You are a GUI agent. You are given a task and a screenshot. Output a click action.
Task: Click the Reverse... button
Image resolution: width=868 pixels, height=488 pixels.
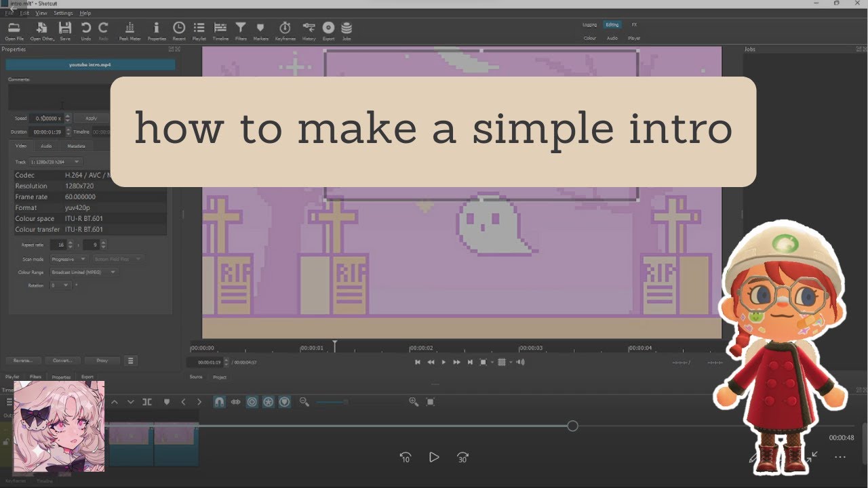point(24,361)
